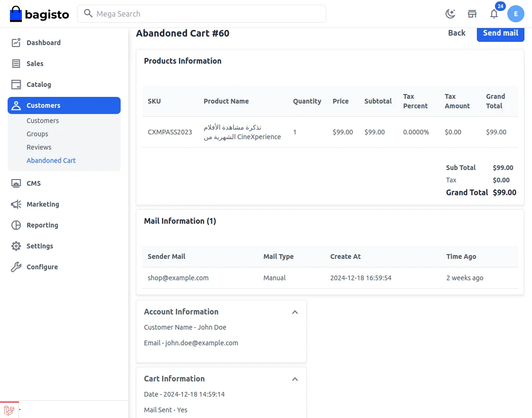Click the CMS sidebar icon
The width and height of the screenshot is (532, 418).
(x=16, y=183)
